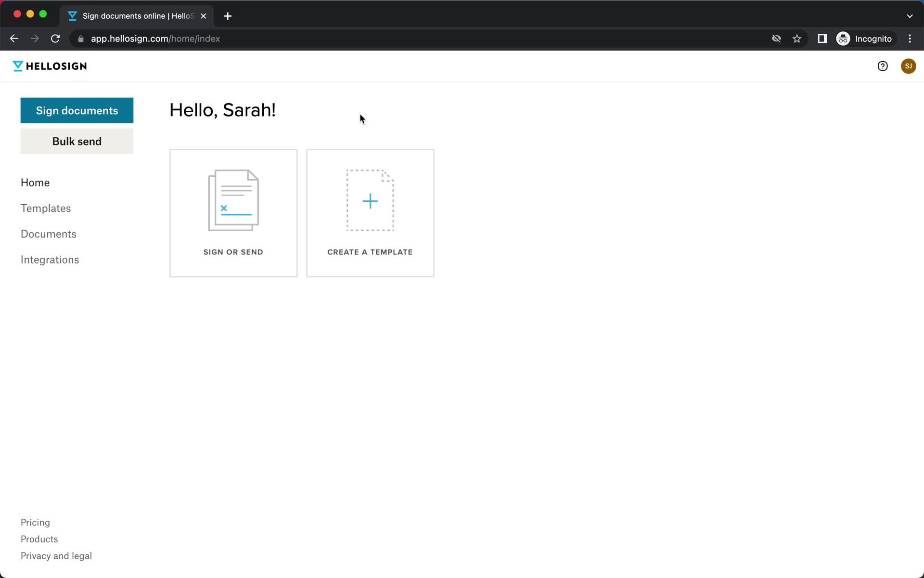
Task: Click the user avatar SJ icon
Action: coord(908,66)
